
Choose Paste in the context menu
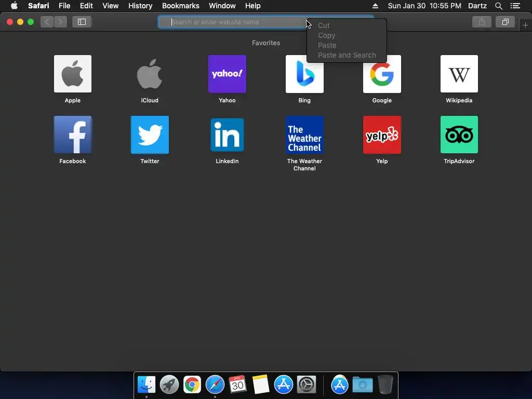[347, 45]
